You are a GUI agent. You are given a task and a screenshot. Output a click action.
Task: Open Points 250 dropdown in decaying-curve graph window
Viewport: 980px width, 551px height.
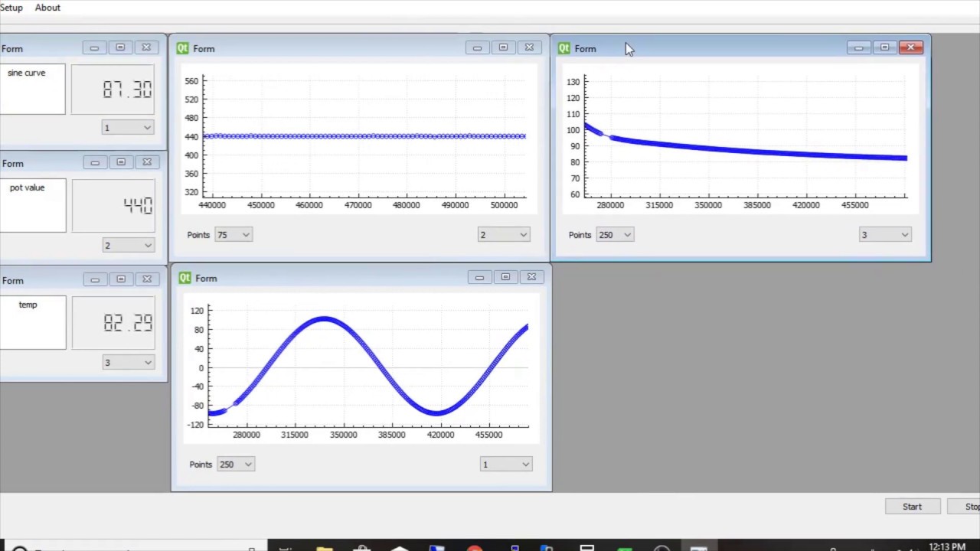point(615,235)
